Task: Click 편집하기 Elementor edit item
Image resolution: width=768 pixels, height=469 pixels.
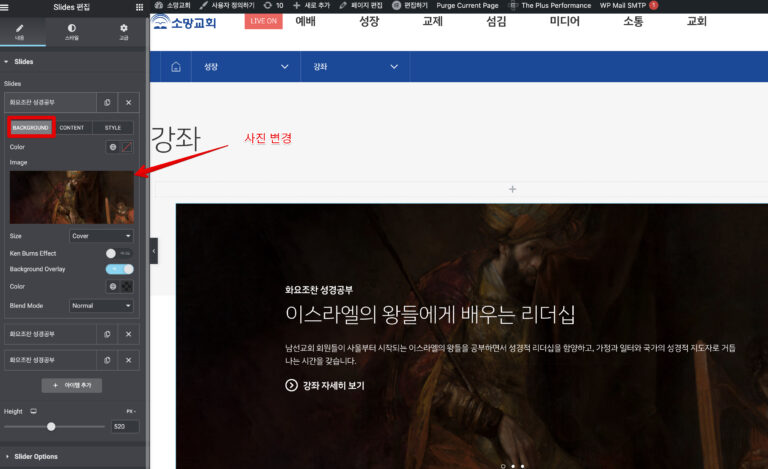Action: coord(410,5)
